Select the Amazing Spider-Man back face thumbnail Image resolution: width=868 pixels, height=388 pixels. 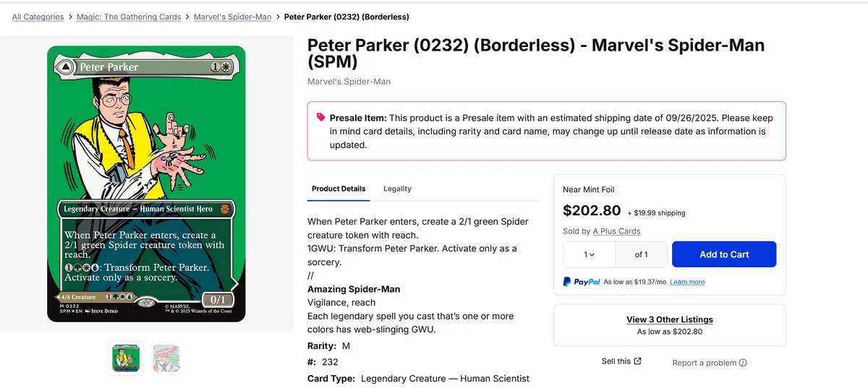click(x=166, y=358)
